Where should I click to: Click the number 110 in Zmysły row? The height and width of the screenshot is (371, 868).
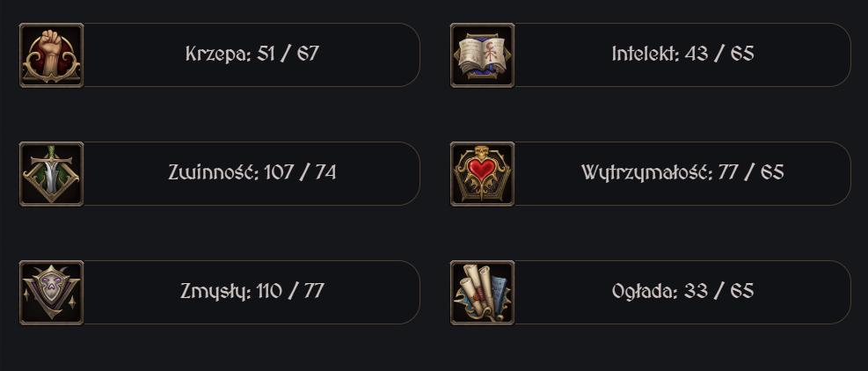coord(270,291)
